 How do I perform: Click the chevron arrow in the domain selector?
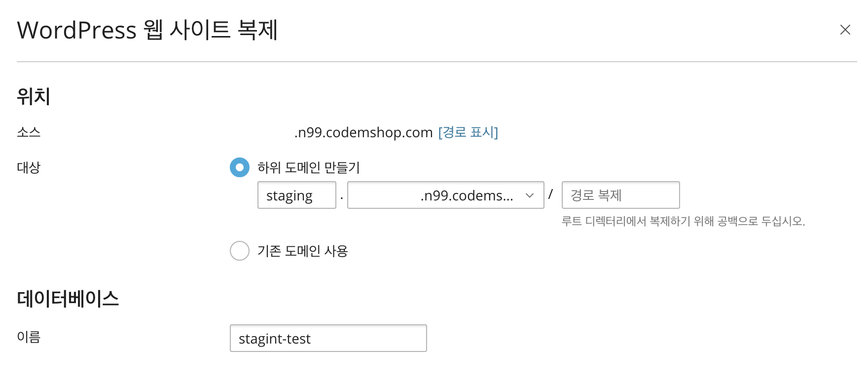coord(530,195)
